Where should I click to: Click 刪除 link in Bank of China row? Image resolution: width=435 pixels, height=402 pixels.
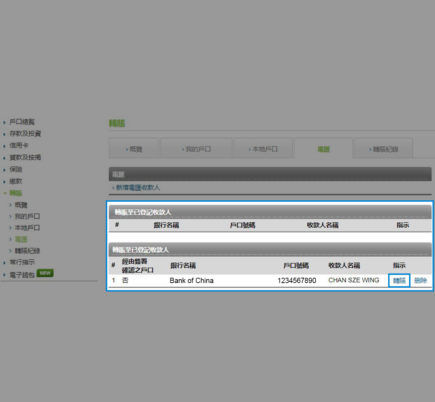click(421, 280)
